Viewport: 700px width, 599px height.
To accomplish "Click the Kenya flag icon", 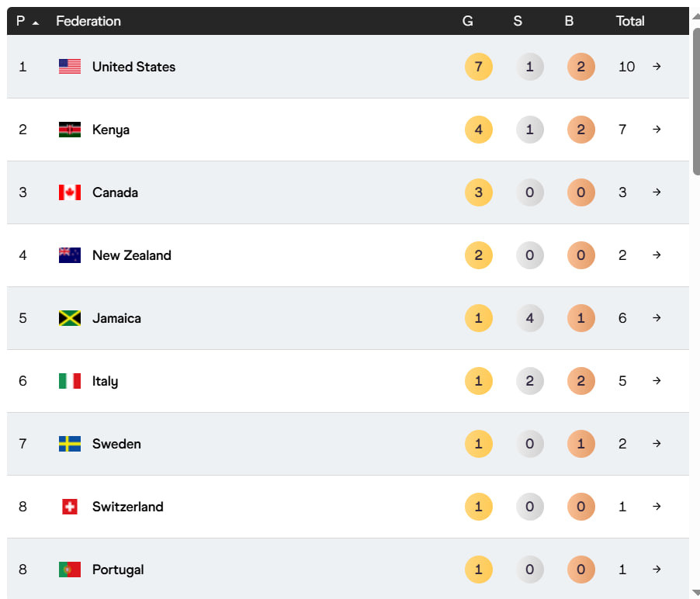I will (x=70, y=130).
